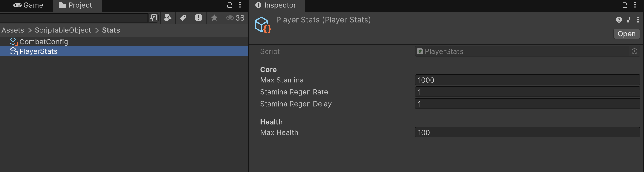This screenshot has width=644, height=172.
Task: Switch to the Game tab
Action: (29, 5)
